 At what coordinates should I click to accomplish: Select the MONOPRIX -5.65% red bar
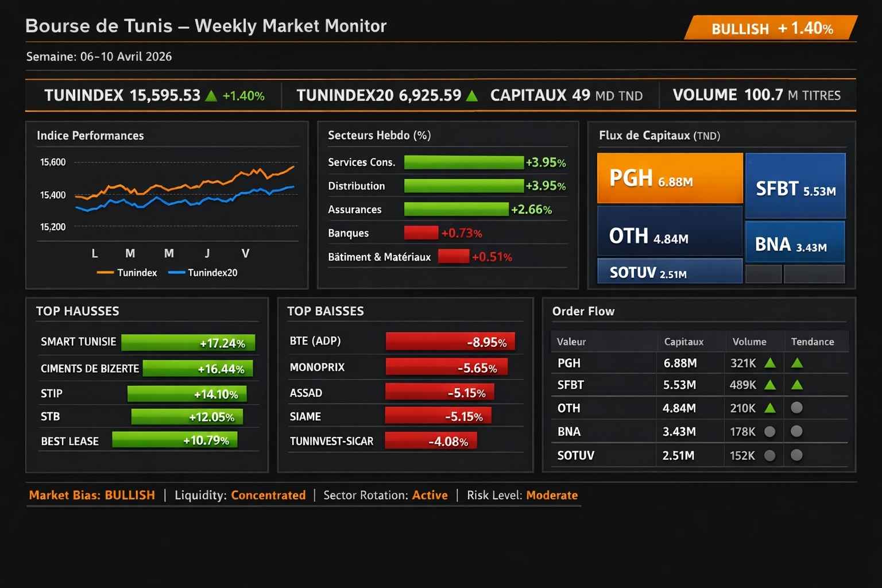447,367
